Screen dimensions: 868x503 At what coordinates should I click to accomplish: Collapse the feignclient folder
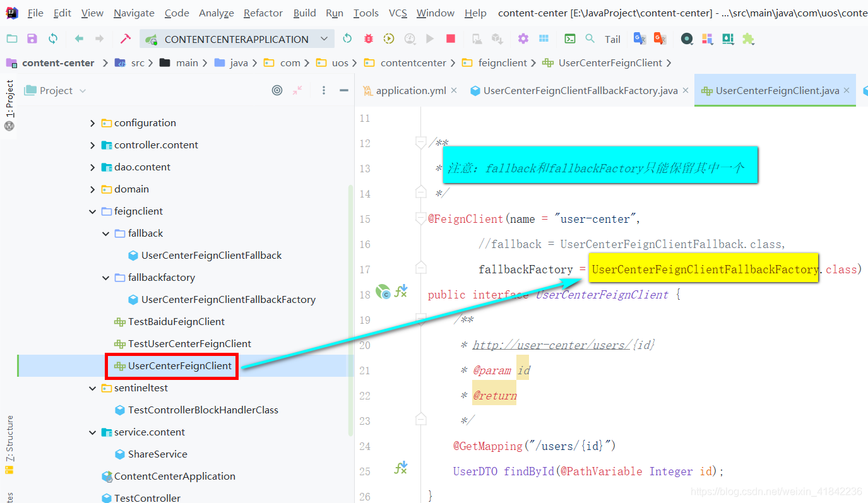click(93, 211)
